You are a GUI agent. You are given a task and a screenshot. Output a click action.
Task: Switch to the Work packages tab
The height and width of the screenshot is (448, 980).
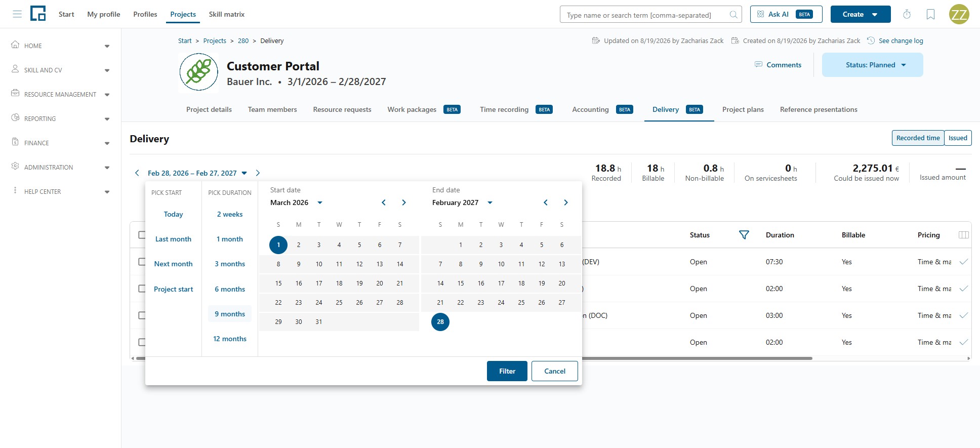click(x=424, y=109)
